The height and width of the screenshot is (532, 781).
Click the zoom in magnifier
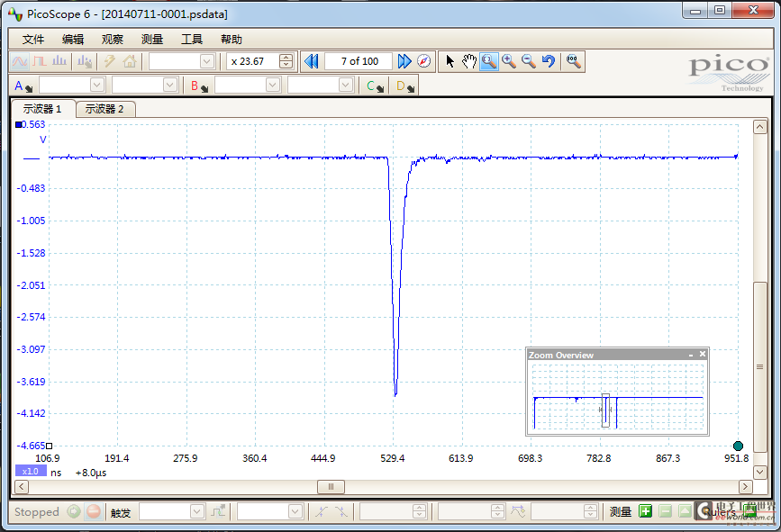click(x=509, y=62)
